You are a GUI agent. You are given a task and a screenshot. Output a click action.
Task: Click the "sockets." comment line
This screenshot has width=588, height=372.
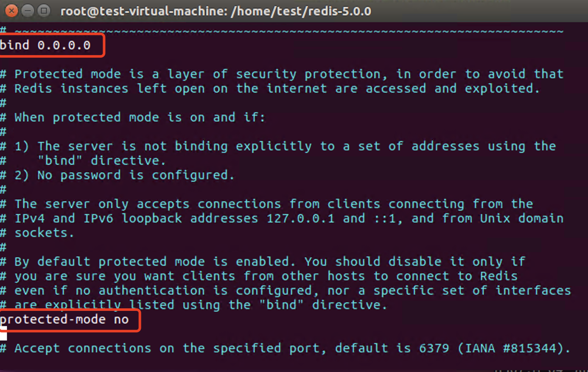coord(44,233)
